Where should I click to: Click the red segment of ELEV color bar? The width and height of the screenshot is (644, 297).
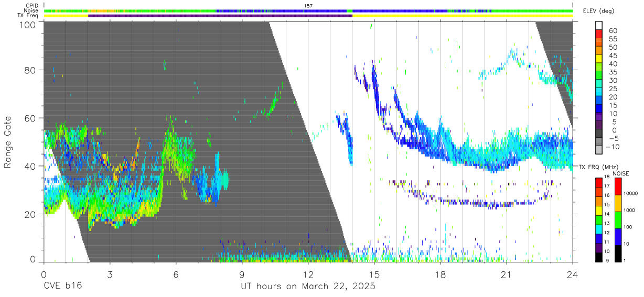click(x=599, y=35)
